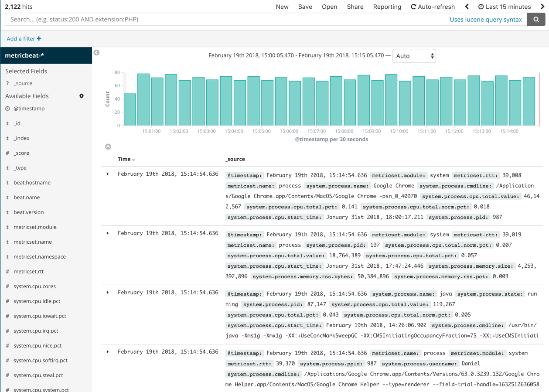Viewport: 549px width, 392px height.
Task: Expand the second log row with pid 197
Action: coord(108,233)
